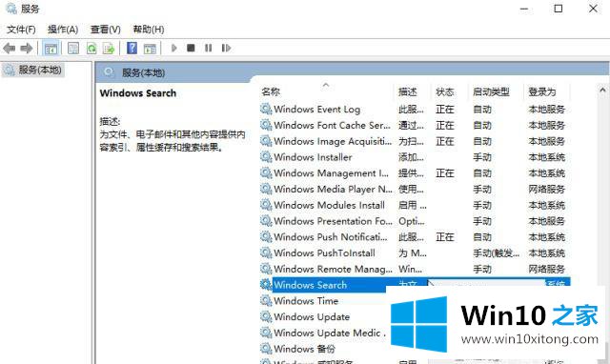Viewport: 610px width, 364px height.
Task: Click Opti... description of Presentation Foundation
Action: click(x=412, y=221)
